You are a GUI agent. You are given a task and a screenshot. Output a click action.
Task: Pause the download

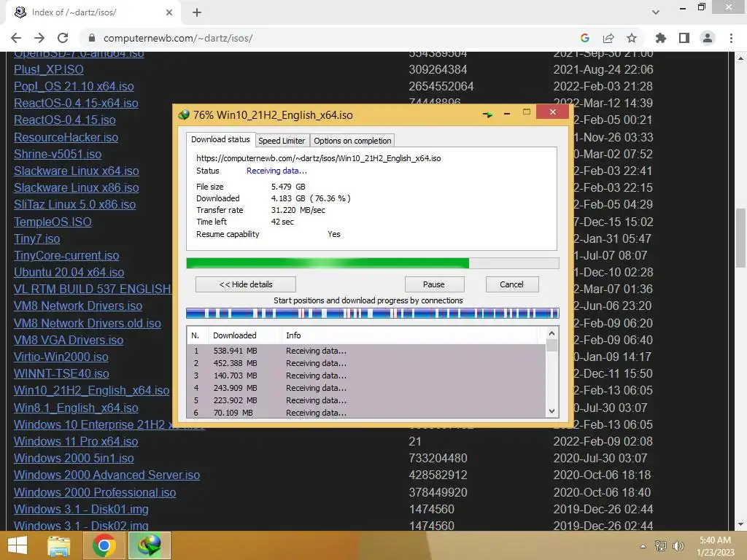coord(433,284)
